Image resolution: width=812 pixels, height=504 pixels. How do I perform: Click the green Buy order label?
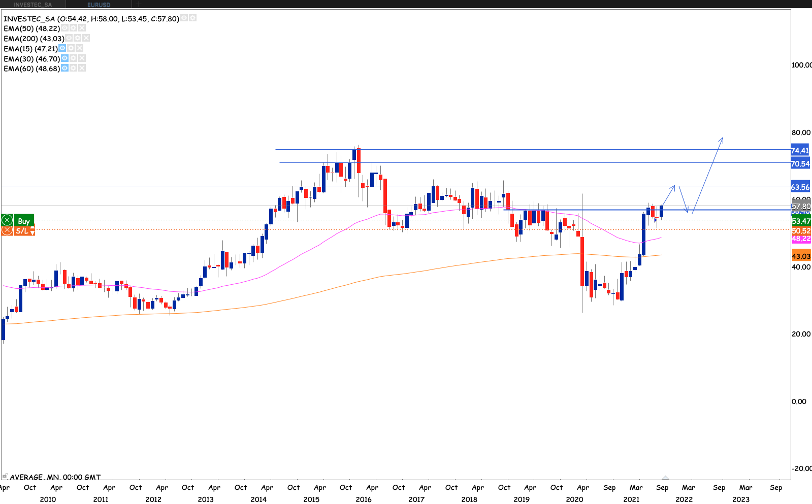point(24,221)
